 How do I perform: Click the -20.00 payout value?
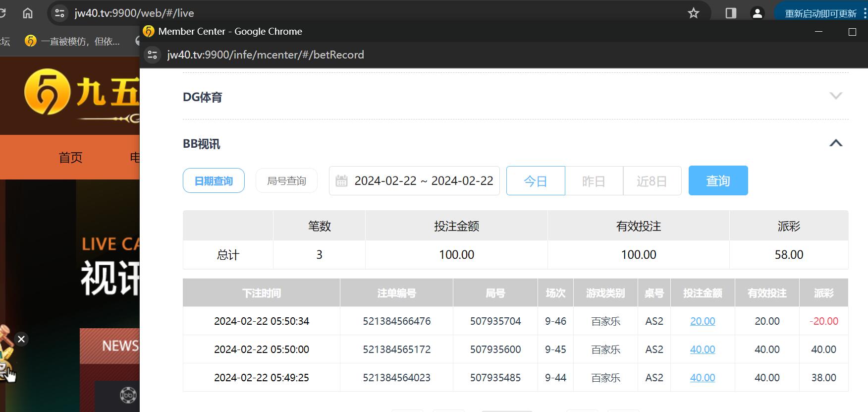click(x=824, y=321)
